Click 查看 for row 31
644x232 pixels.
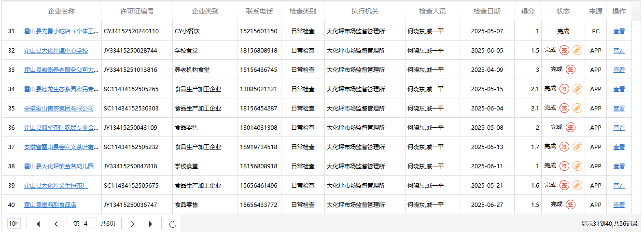619,31
